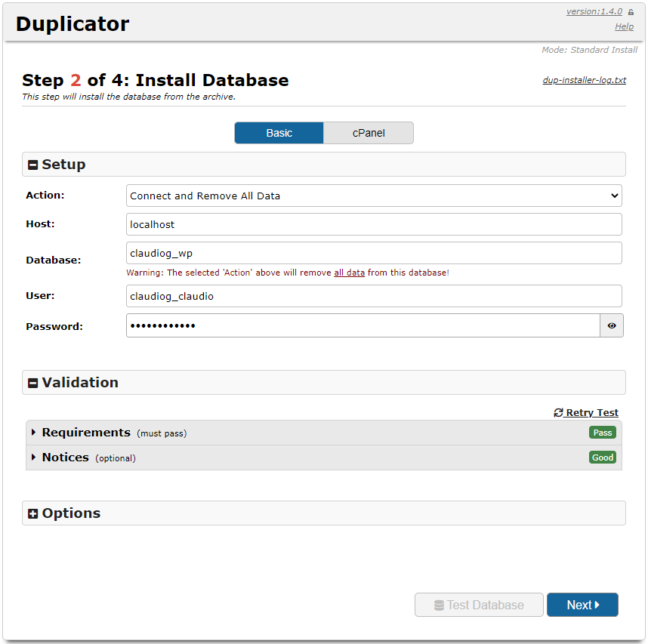Collapse the Validation section minus icon
Image resolution: width=648 pixels, height=644 pixels.
33,383
